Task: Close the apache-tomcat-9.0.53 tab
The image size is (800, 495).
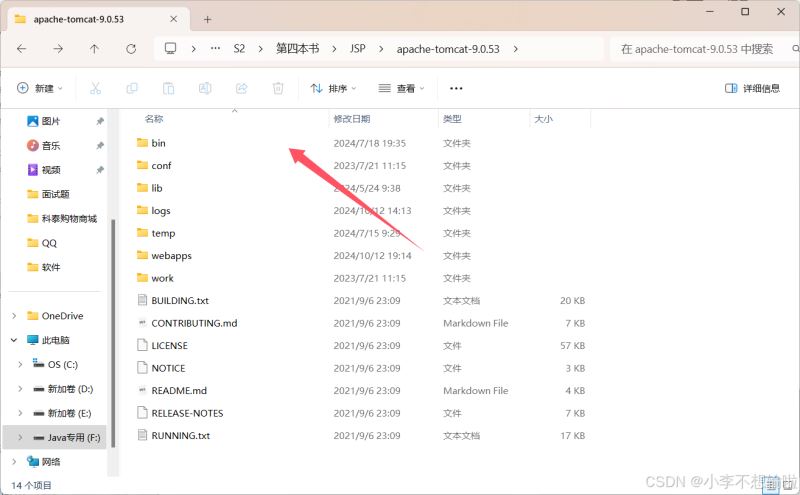Action: click(173, 19)
